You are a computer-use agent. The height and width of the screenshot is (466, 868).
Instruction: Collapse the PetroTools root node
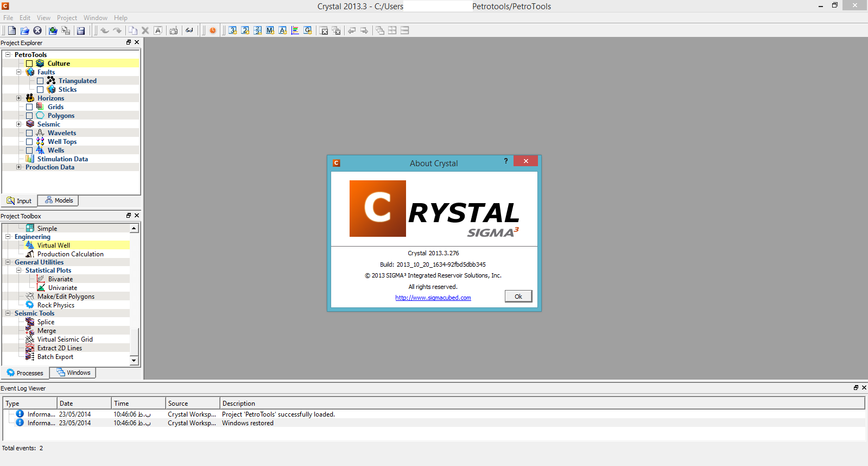[x=8, y=54]
